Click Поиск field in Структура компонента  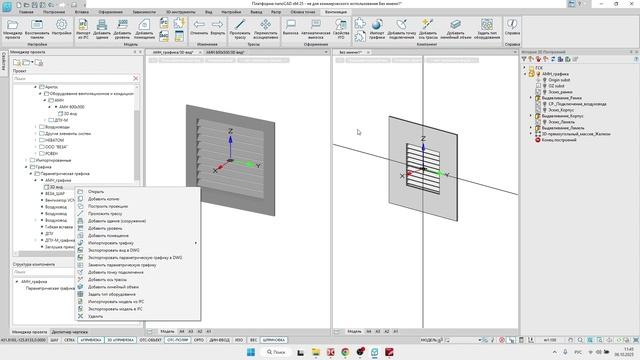coord(43,272)
